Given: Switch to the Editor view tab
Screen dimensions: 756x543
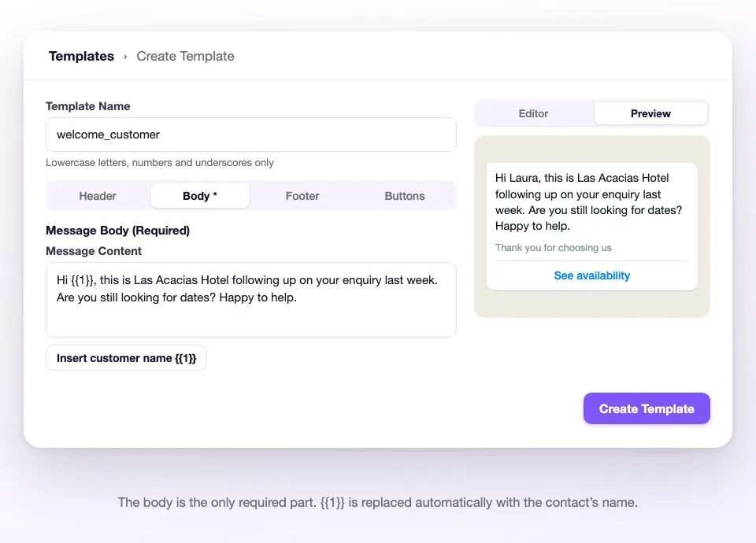Looking at the screenshot, I should (533, 113).
